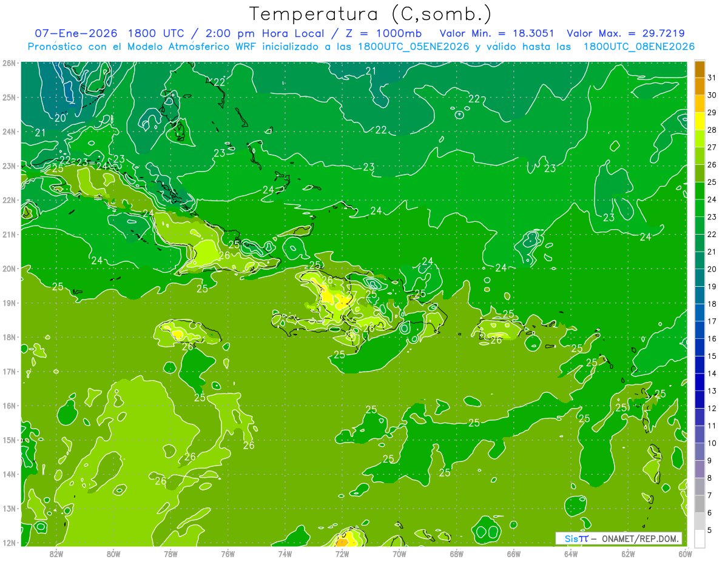This screenshot has width=728, height=562.
Task: Click the 'ONAMET/REP.DOM.' credit label
Action: (x=639, y=538)
